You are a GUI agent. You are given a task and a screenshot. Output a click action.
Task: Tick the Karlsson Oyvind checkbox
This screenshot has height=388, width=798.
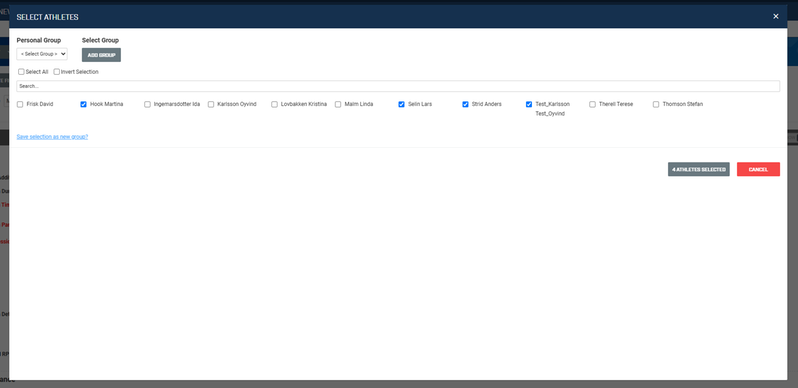(x=211, y=104)
